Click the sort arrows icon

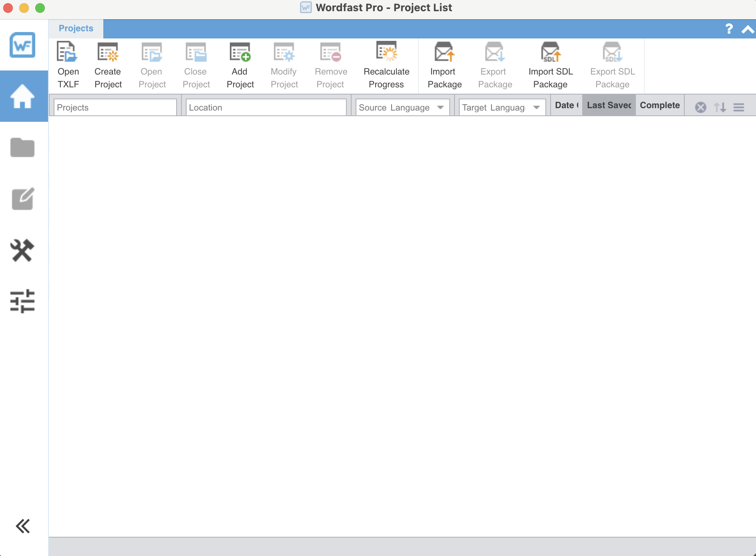(720, 107)
